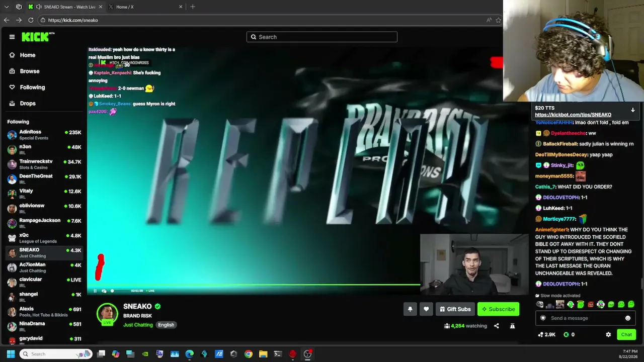Screen dimensions: 644x362
Task: Open xQc channel from Following list
Action: (44, 238)
